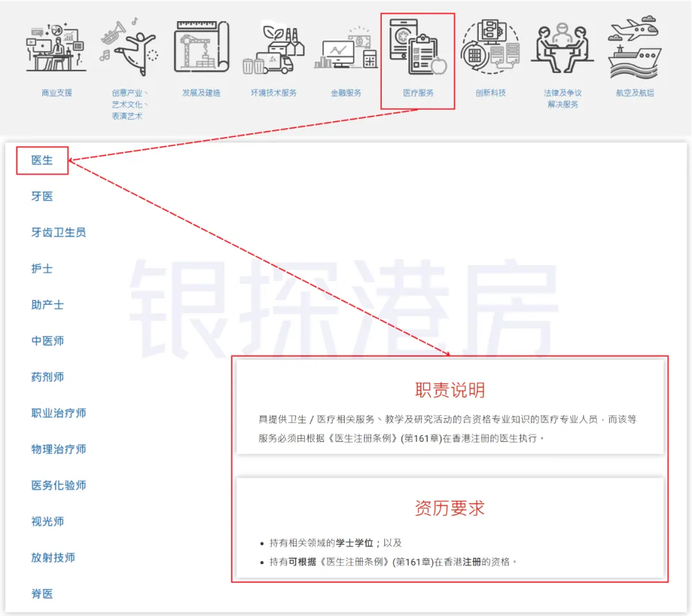
Task: Click the 创意产业、艺术文化、表演艺术 label
Action: pos(129,104)
